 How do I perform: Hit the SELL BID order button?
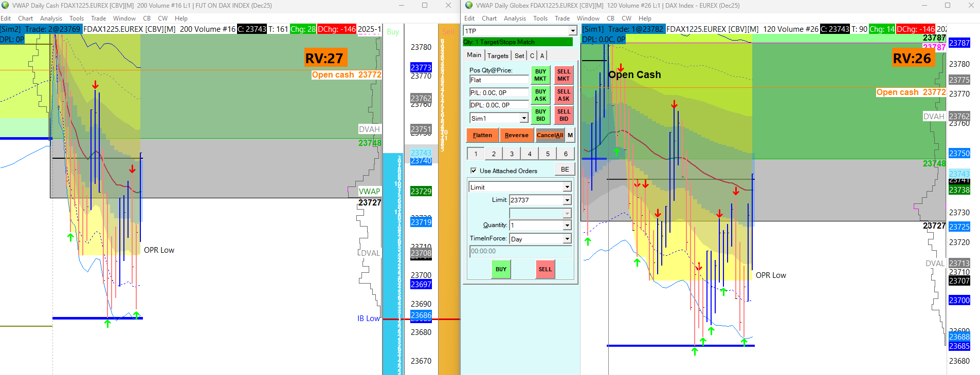564,115
